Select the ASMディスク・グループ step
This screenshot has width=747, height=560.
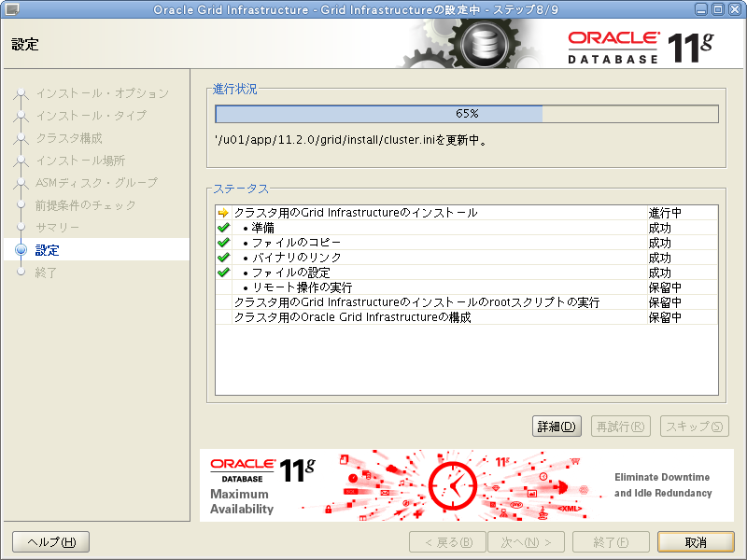[x=97, y=183]
